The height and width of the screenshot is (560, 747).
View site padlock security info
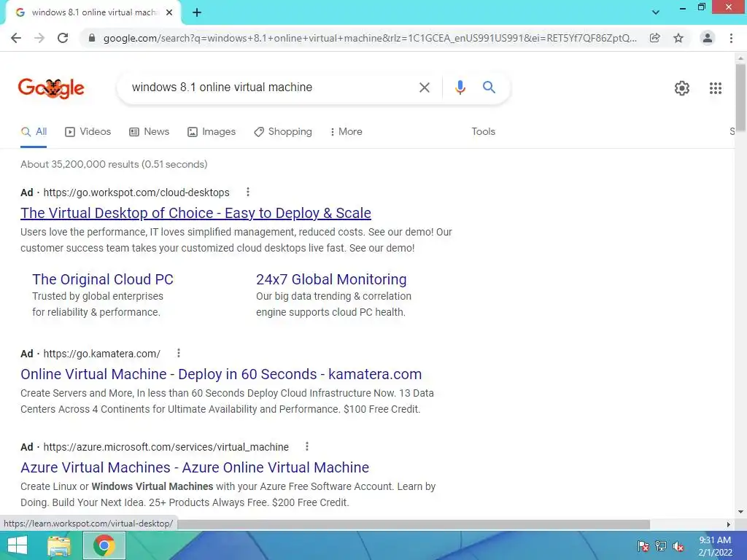coord(92,38)
